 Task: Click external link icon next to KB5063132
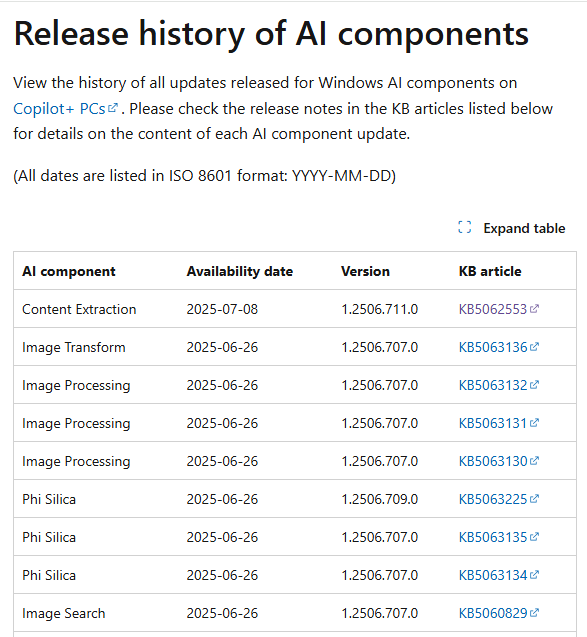534,384
